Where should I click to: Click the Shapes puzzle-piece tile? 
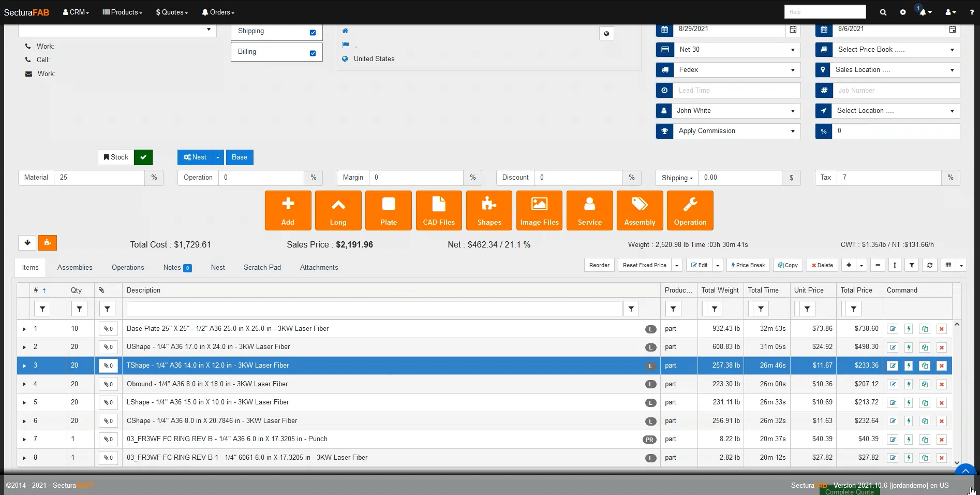click(488, 210)
